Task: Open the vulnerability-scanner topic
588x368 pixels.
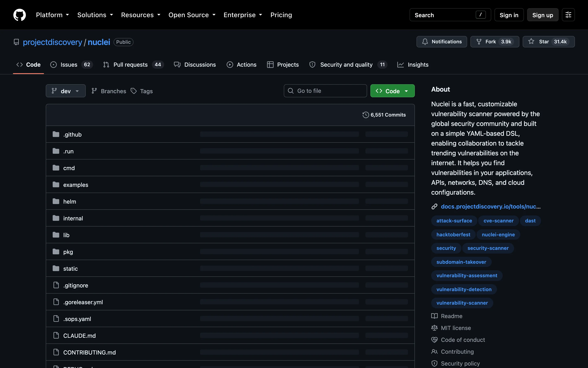Action: coord(462,303)
